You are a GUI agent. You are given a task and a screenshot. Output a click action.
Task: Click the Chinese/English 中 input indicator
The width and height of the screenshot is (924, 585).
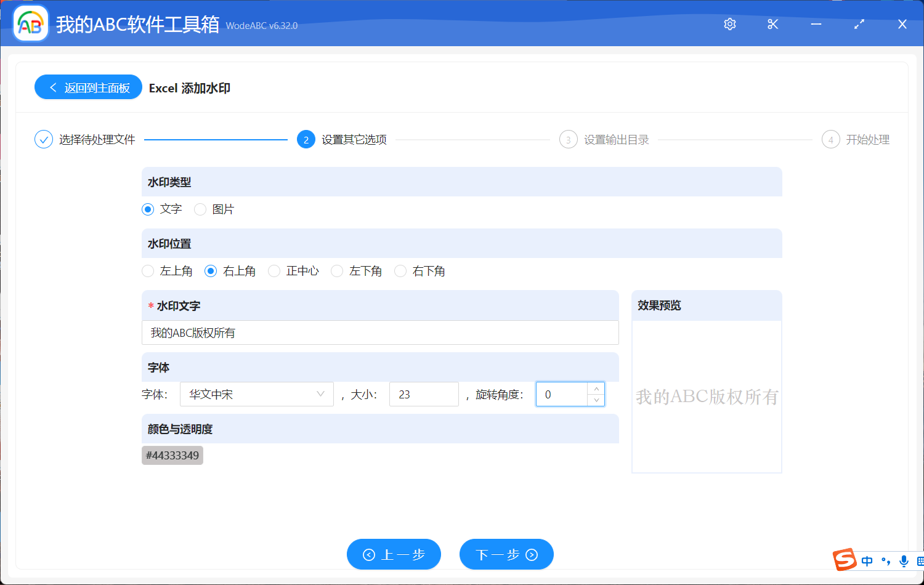coord(867,561)
